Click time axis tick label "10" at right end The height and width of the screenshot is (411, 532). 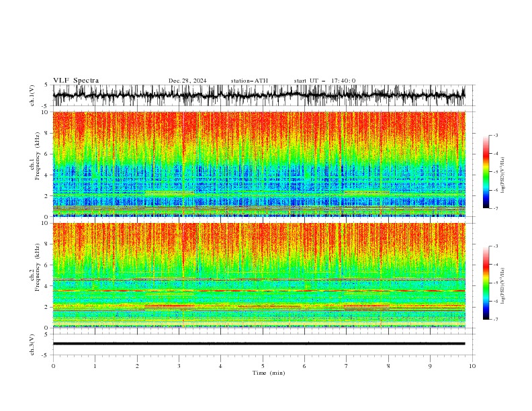pyautogui.click(x=472, y=366)
